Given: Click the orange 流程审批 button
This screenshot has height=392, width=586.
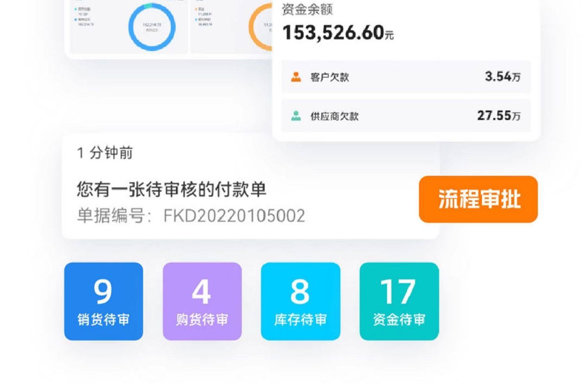Looking at the screenshot, I should tap(479, 199).
